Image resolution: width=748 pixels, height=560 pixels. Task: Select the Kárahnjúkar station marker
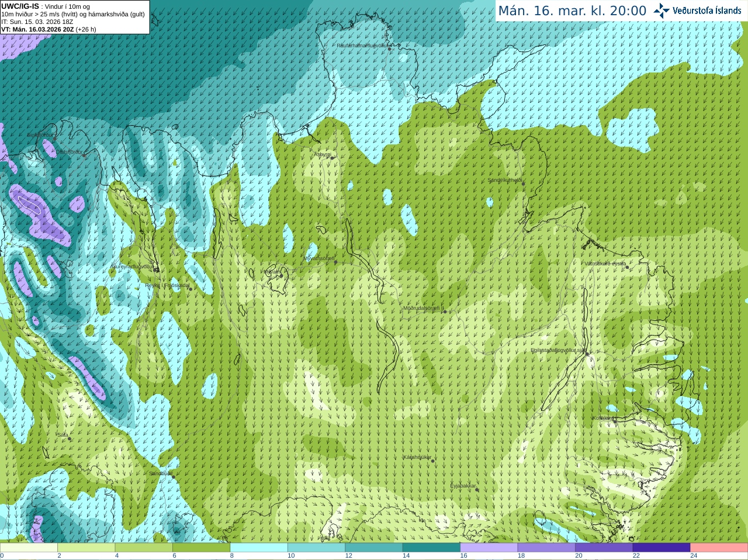coord(433,461)
